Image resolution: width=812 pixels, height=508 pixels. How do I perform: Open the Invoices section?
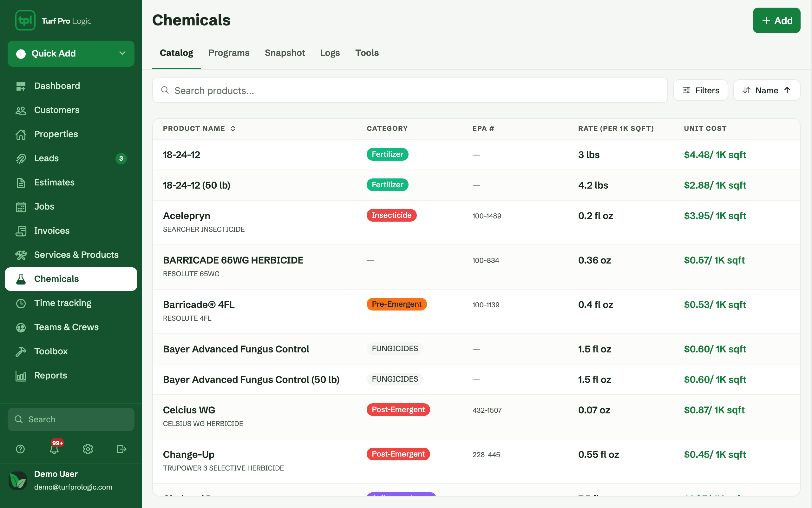click(71, 231)
